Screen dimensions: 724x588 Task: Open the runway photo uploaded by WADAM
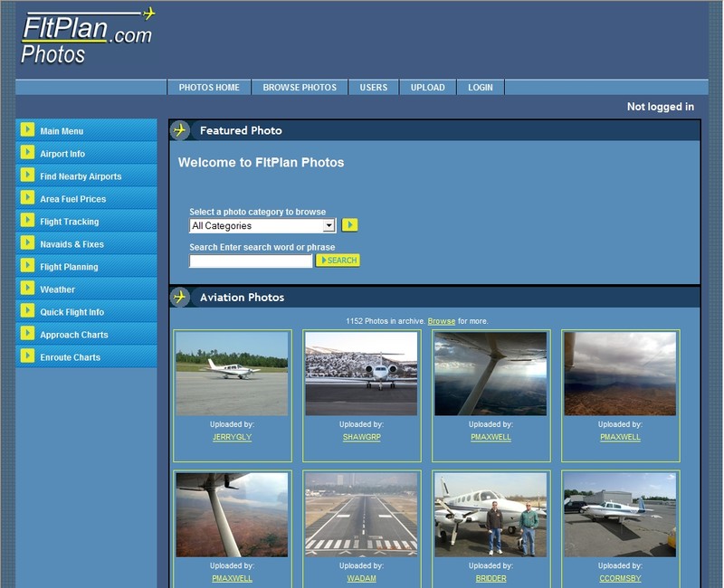[361, 513]
